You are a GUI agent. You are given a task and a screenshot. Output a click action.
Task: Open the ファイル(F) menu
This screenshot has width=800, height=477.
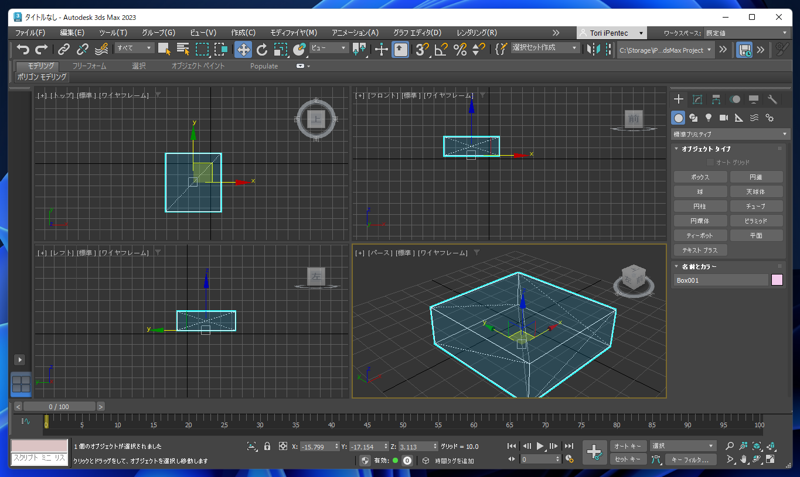click(x=30, y=33)
